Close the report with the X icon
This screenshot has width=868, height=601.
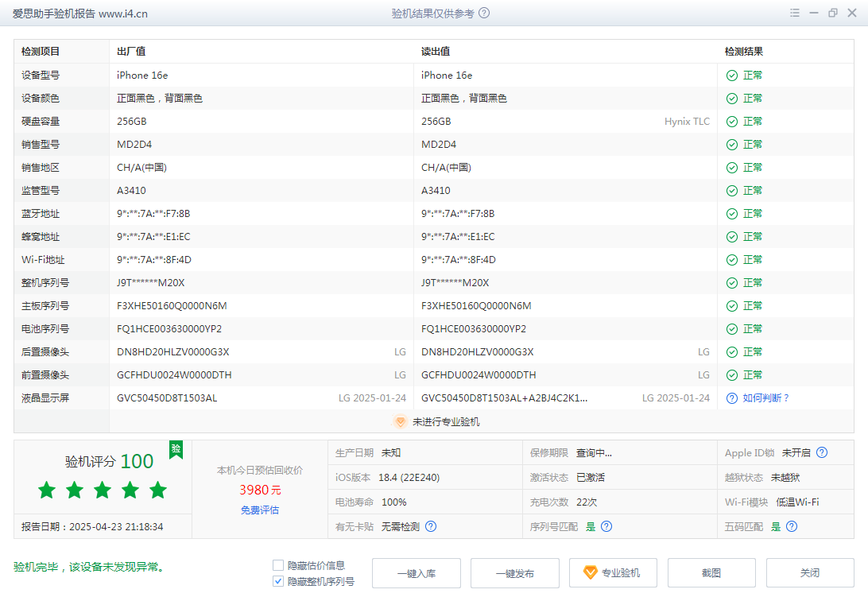852,13
